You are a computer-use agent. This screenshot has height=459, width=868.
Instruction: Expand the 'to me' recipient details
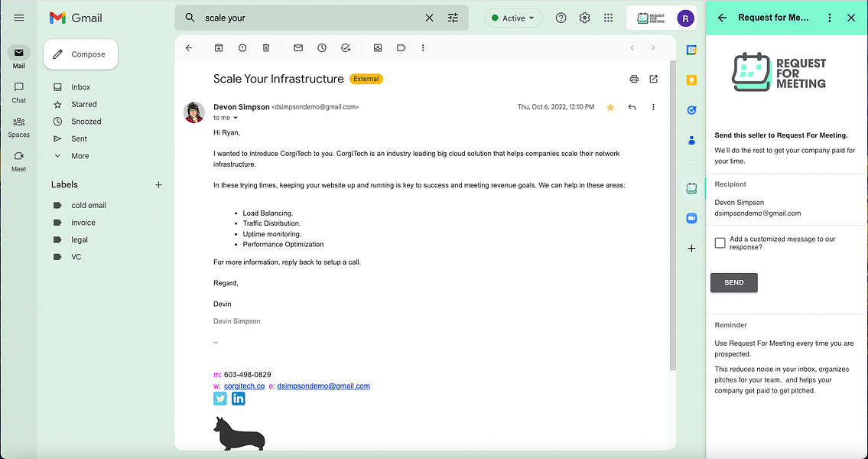[x=225, y=117]
